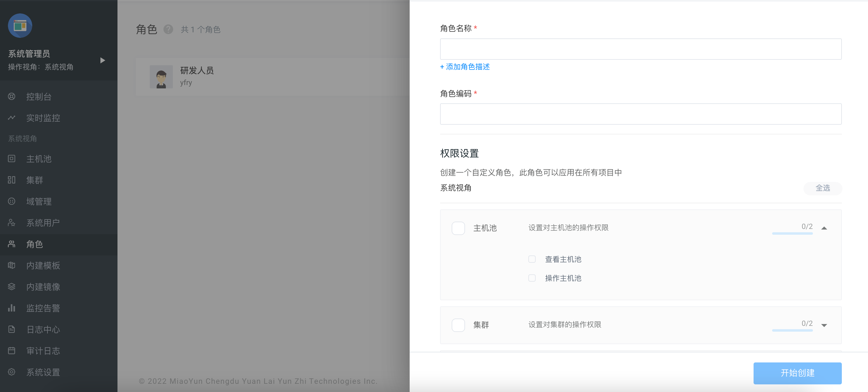This screenshot has height=392, width=868.
Task: Expand the 系统管理员 view switcher arrow
Action: click(x=103, y=60)
